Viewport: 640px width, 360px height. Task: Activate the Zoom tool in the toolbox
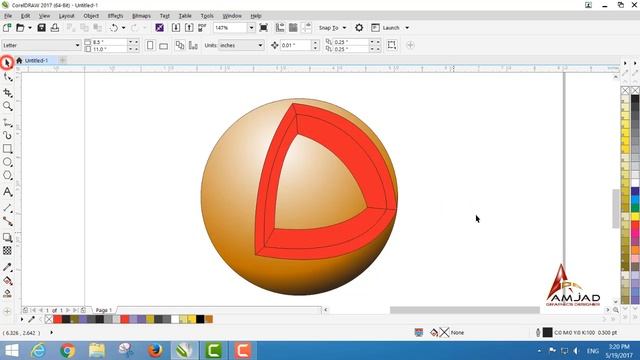point(7,107)
